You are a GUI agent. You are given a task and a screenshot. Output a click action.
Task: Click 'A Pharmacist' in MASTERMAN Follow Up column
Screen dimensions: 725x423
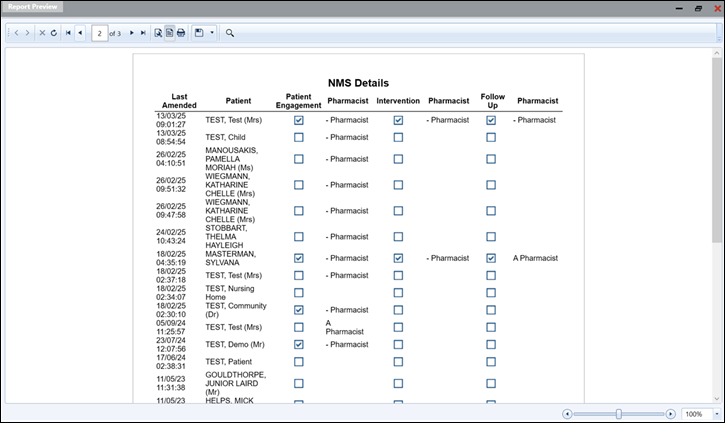pyautogui.click(x=535, y=258)
